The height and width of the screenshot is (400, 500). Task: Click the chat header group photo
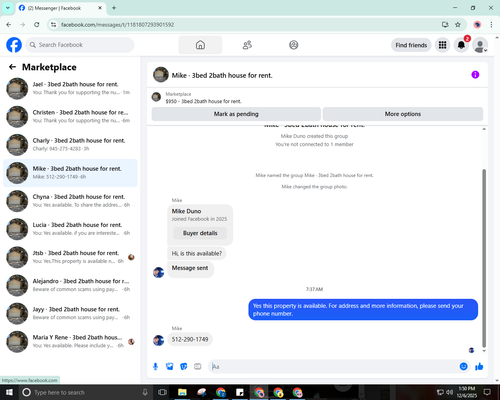click(x=161, y=75)
